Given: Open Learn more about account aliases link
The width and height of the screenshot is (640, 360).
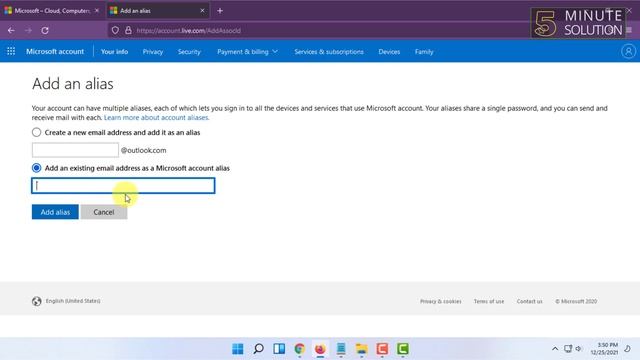Looking at the screenshot, I should pyautogui.click(x=156, y=118).
